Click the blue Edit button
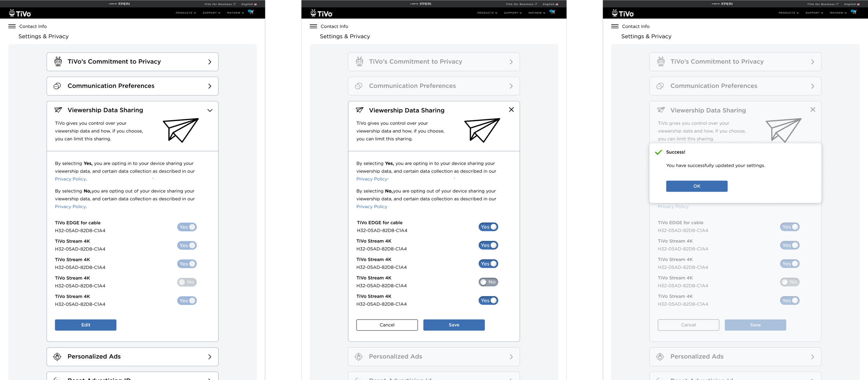The image size is (868, 380). (x=85, y=325)
